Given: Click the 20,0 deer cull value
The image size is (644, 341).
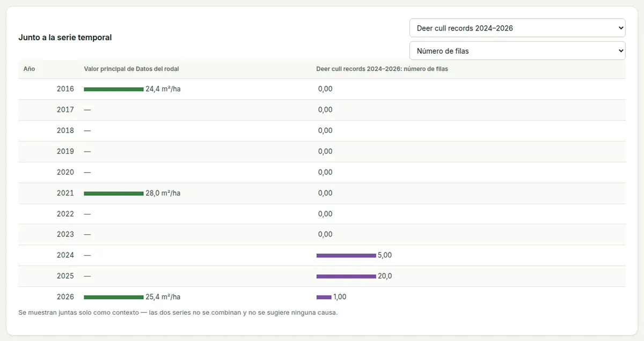Looking at the screenshot, I should click(385, 276).
